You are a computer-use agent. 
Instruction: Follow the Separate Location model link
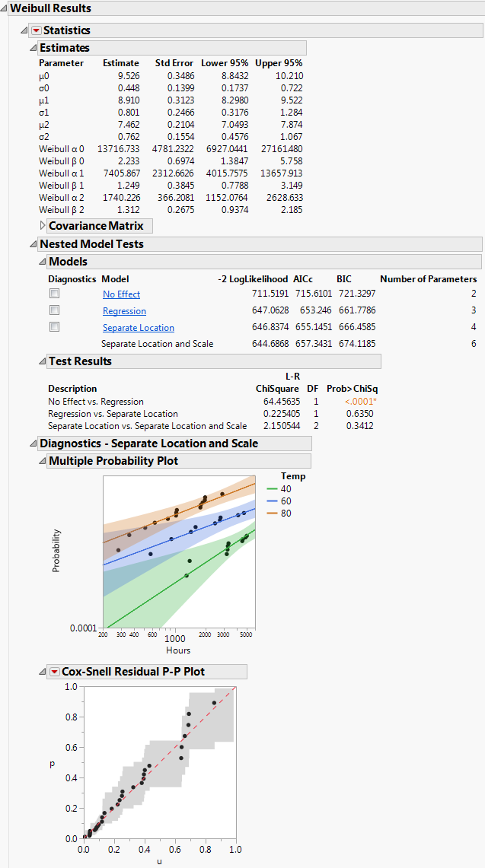point(138,328)
